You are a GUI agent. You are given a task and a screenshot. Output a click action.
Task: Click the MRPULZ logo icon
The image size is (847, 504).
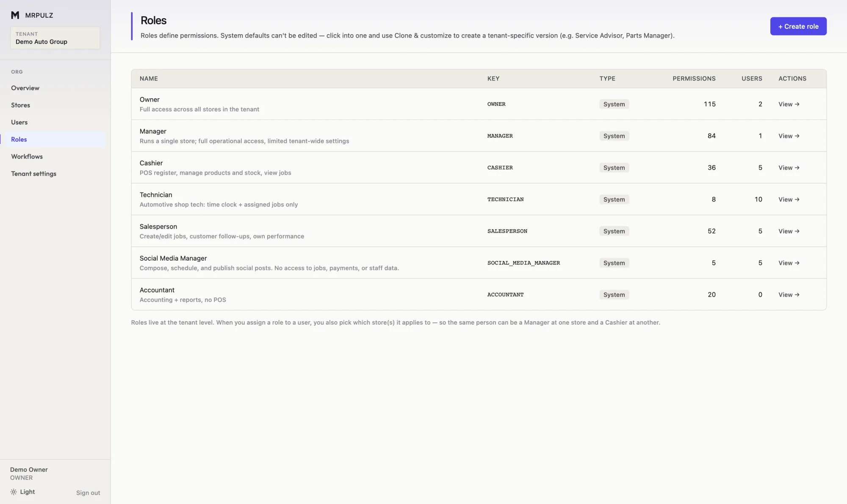(x=15, y=15)
